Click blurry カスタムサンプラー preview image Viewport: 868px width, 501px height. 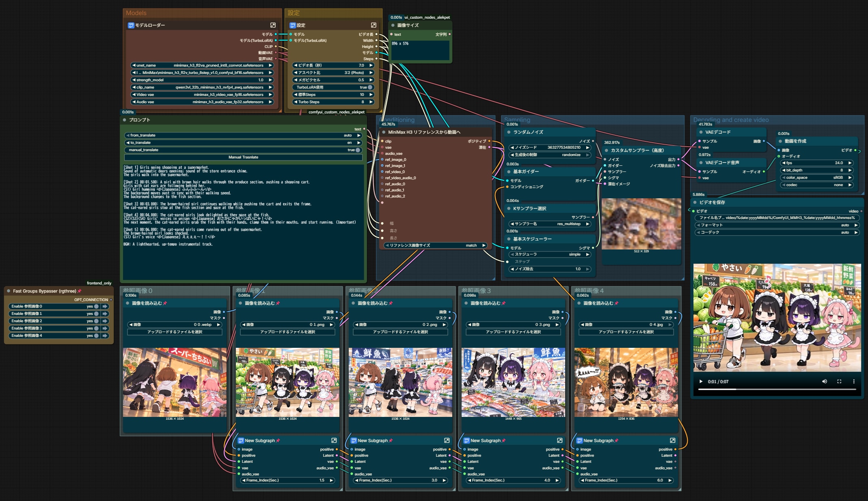(641, 224)
